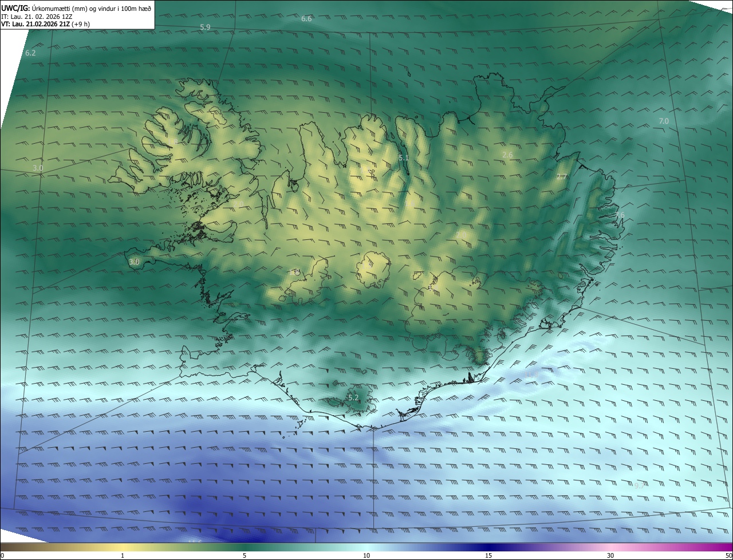
Task: Click the 0 tick on the color scale
Action: (2, 555)
